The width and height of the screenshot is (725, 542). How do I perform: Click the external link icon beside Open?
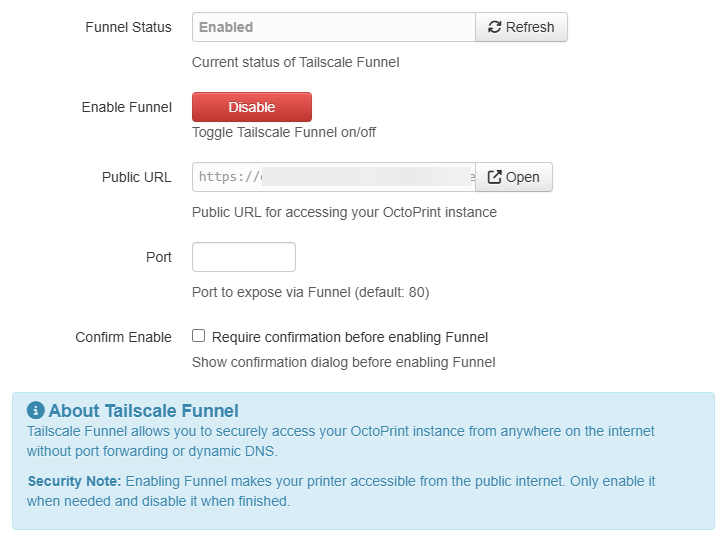[x=494, y=177]
